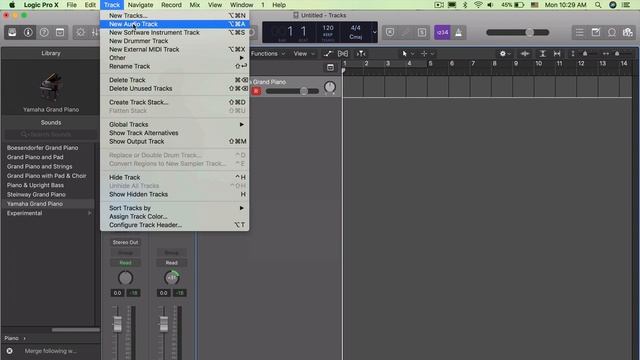Open the tracks area View menu
This screenshot has height=360, width=640.
[x=304, y=53]
